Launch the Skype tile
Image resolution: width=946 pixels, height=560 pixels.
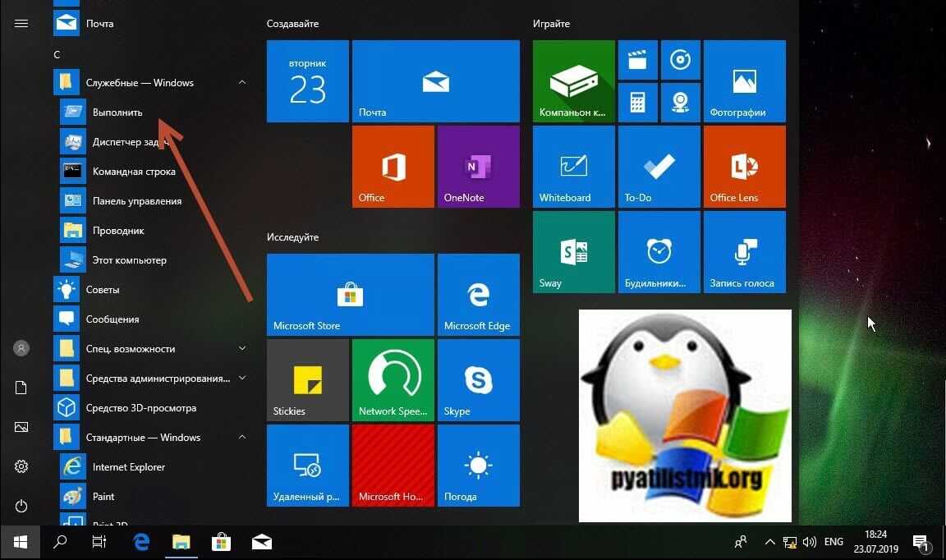[478, 380]
